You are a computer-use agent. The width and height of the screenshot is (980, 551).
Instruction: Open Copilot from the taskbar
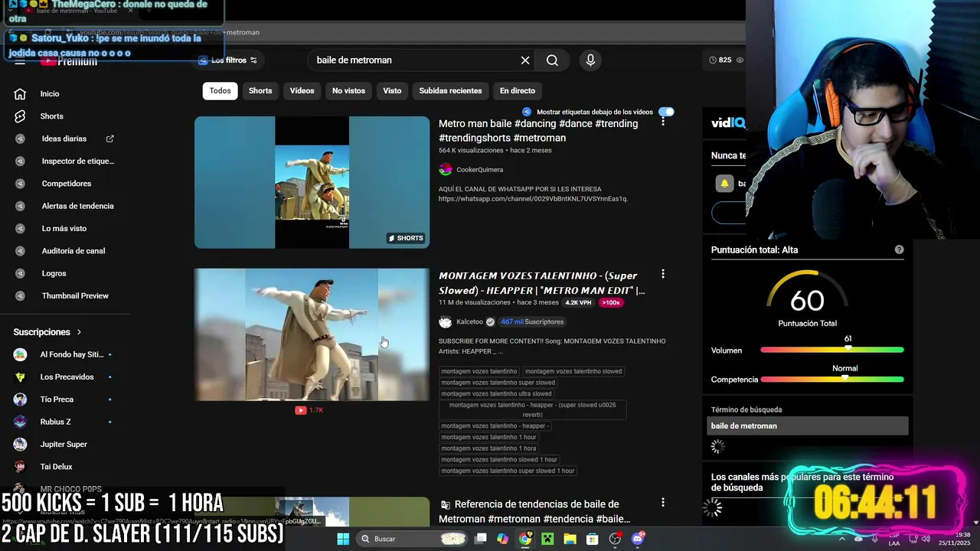click(502, 539)
